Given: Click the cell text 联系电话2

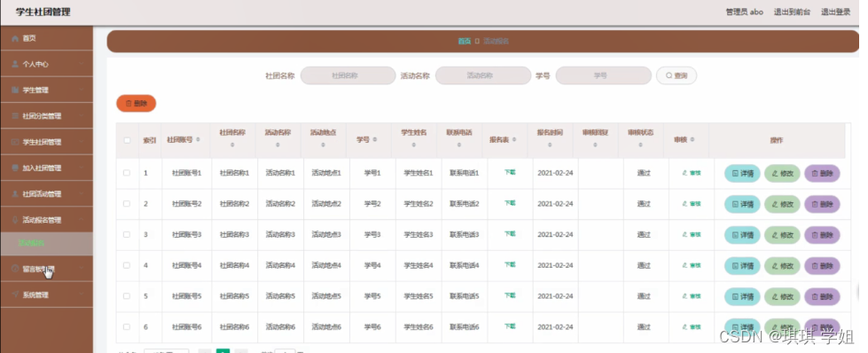Looking at the screenshot, I should point(464,204).
